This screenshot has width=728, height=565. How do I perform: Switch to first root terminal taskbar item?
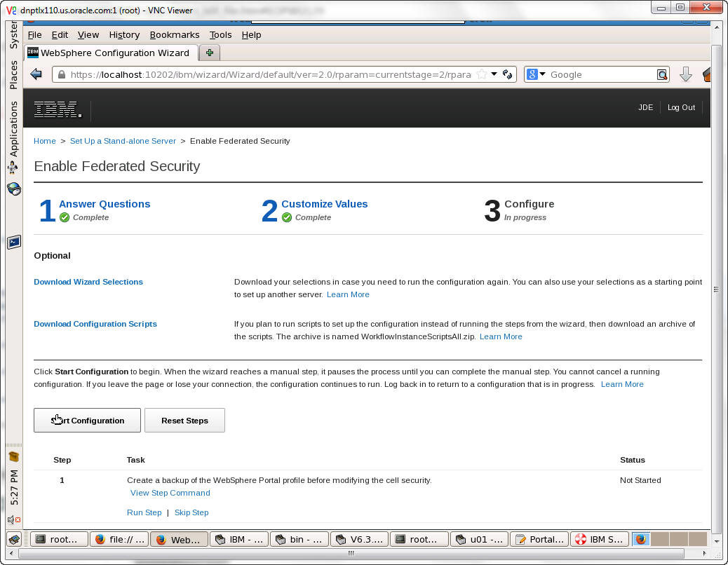tap(59, 540)
